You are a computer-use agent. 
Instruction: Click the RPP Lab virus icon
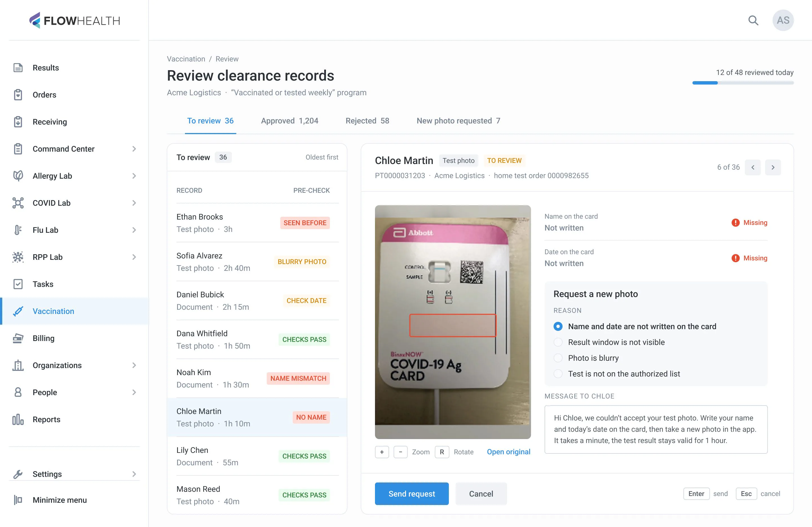click(x=18, y=257)
